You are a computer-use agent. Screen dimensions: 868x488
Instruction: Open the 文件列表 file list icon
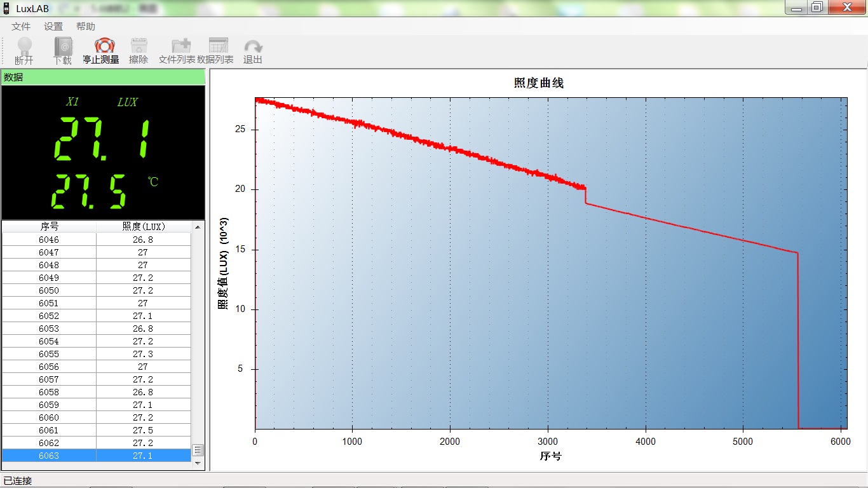tap(177, 51)
